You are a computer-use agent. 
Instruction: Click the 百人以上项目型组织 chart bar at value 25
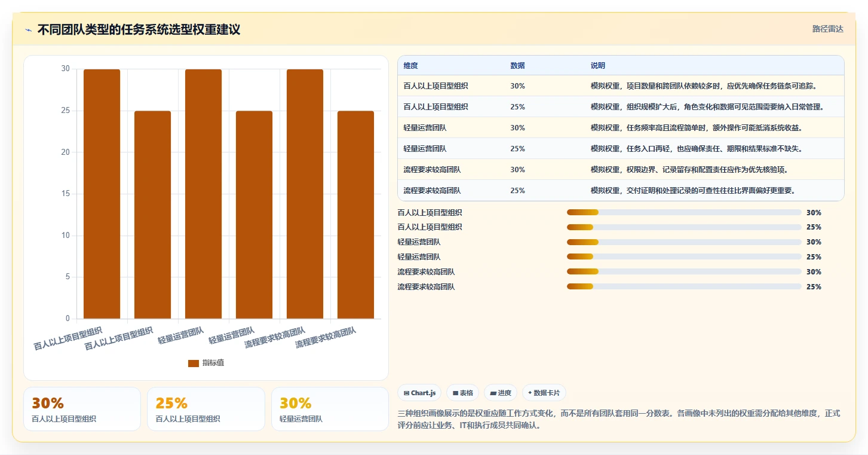[x=152, y=215]
